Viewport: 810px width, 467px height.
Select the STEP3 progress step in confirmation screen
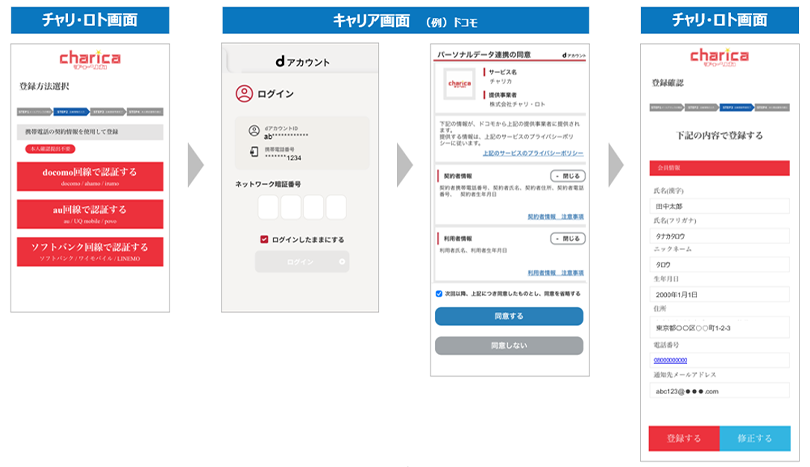pos(737,107)
